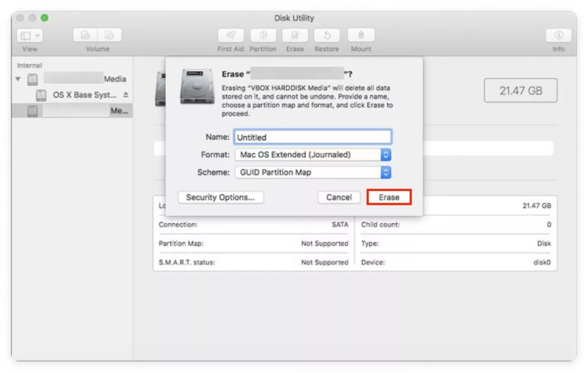Click the add volume icon
588x373 pixels.
pos(85,36)
